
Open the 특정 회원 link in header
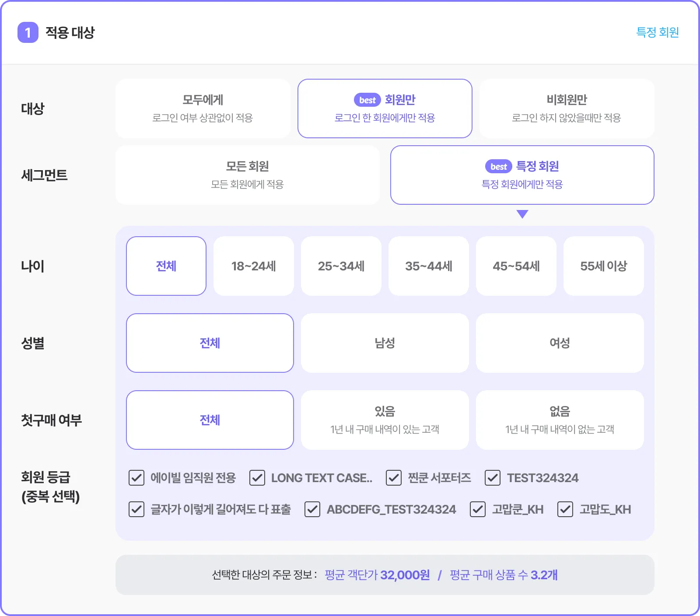tap(658, 32)
